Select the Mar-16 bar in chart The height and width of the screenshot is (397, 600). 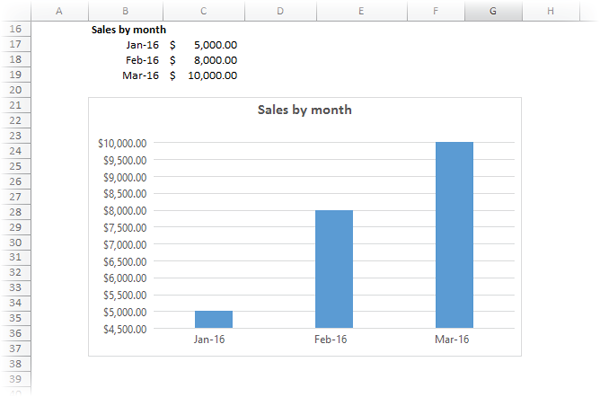455,235
